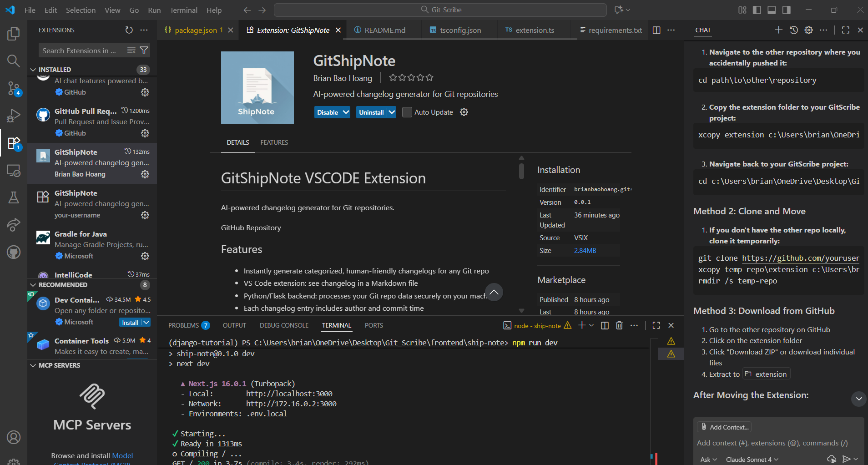Open the FEATURES tab of extension
Viewport: 868px width, 465px height.
[x=274, y=142]
